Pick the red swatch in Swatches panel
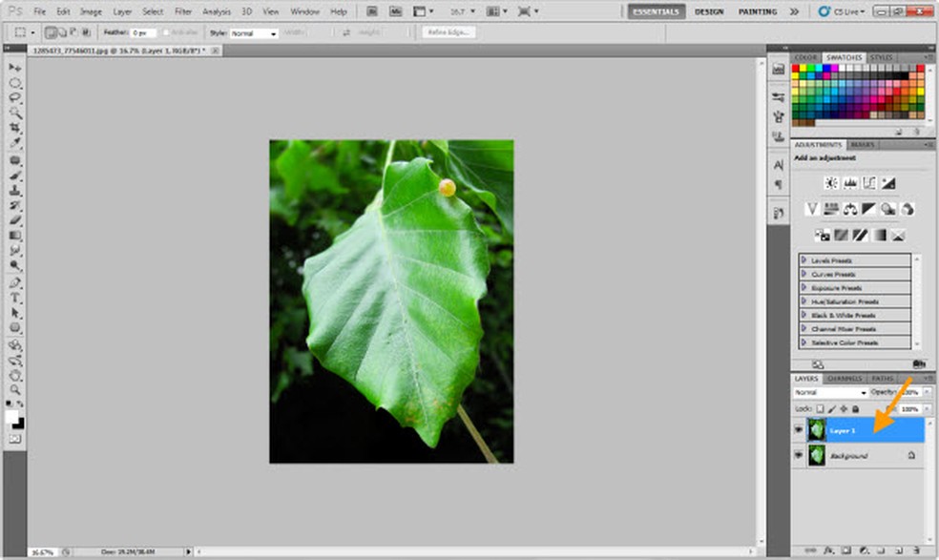This screenshot has height=560, width=939. pyautogui.click(x=798, y=69)
